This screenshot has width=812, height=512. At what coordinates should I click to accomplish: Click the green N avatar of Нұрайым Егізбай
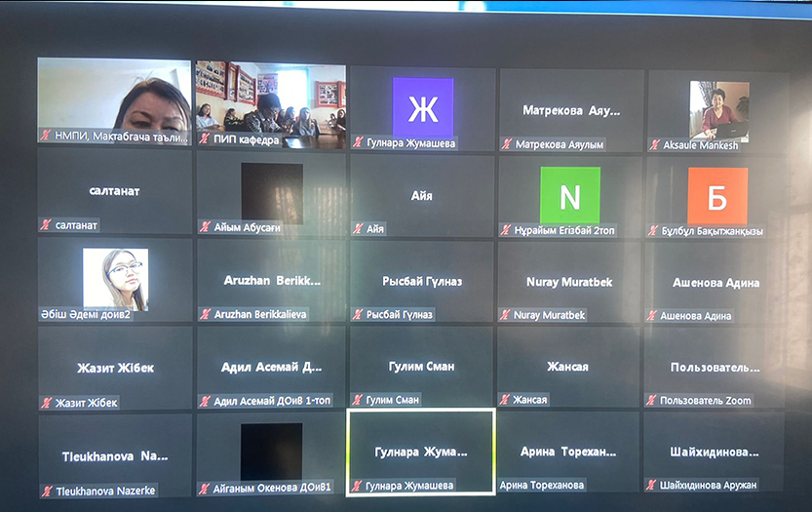[569, 196]
